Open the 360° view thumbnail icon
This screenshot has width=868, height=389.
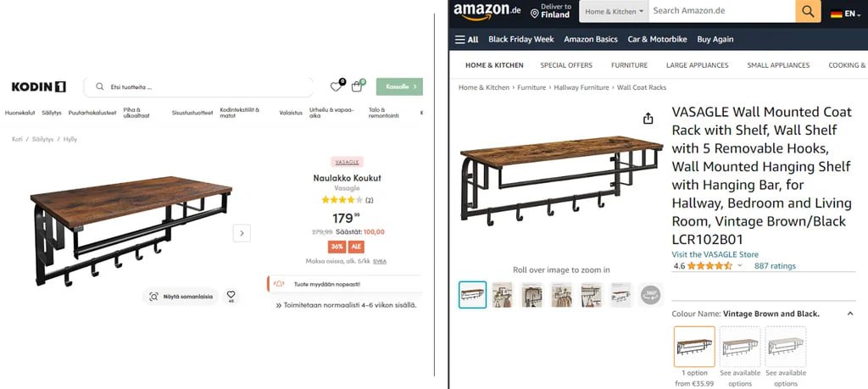click(x=650, y=295)
